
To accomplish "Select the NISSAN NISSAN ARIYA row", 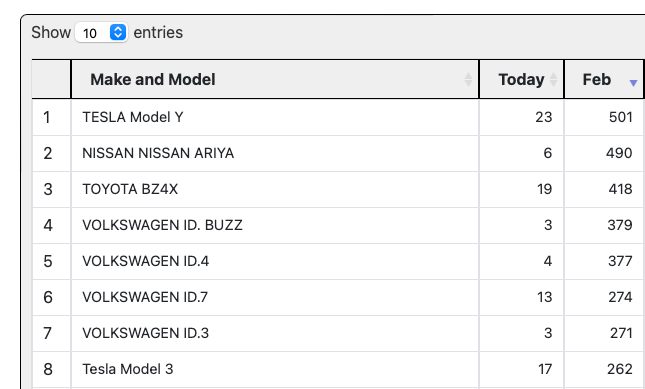I will (338, 153).
